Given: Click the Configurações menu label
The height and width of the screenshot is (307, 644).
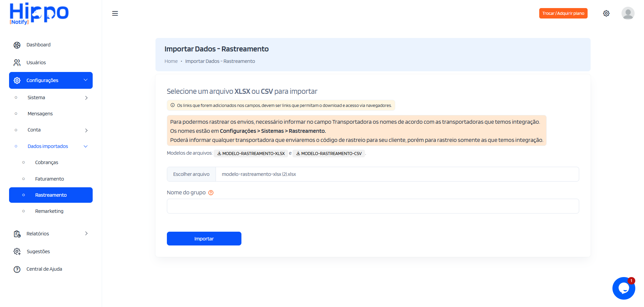Looking at the screenshot, I should [x=42, y=80].
